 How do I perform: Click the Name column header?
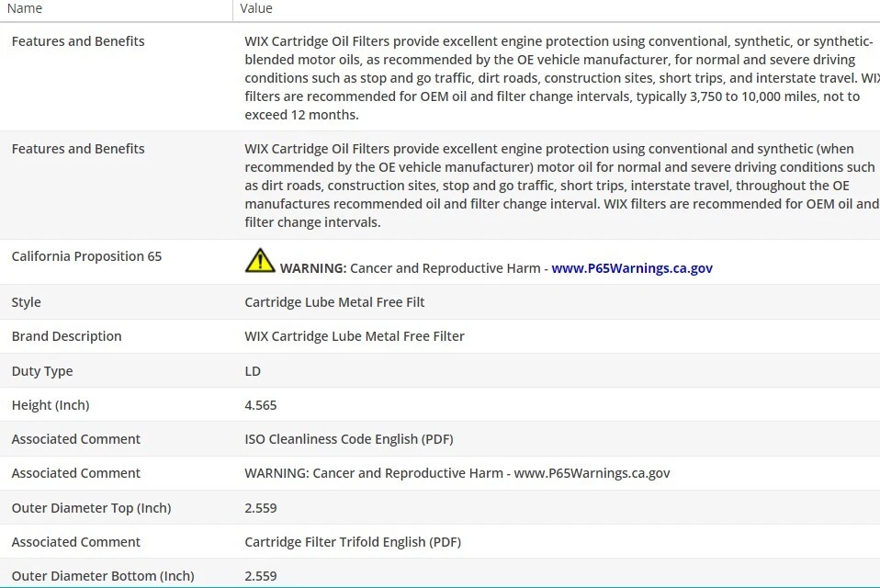point(25,8)
